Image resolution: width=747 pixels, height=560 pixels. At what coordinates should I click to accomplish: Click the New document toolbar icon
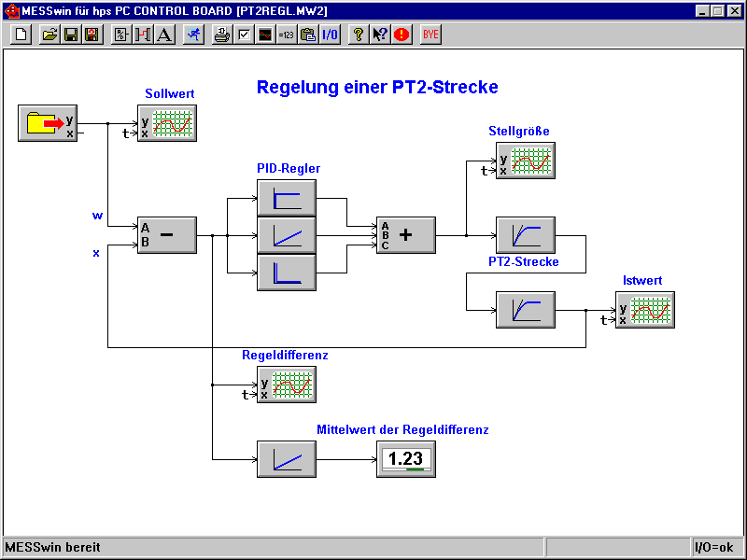(21, 35)
